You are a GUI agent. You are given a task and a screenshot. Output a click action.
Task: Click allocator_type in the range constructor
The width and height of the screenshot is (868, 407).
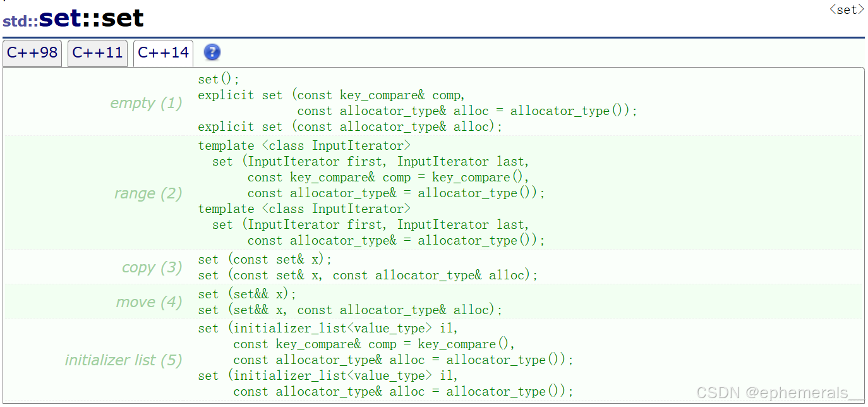coord(342,193)
